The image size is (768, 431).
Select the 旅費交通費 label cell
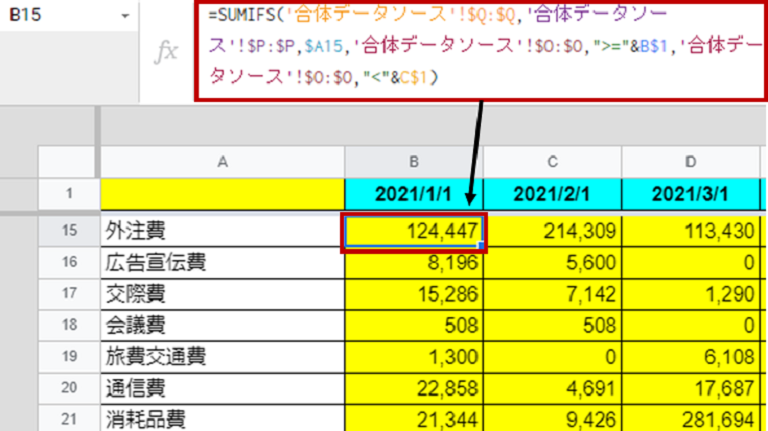click(x=222, y=357)
